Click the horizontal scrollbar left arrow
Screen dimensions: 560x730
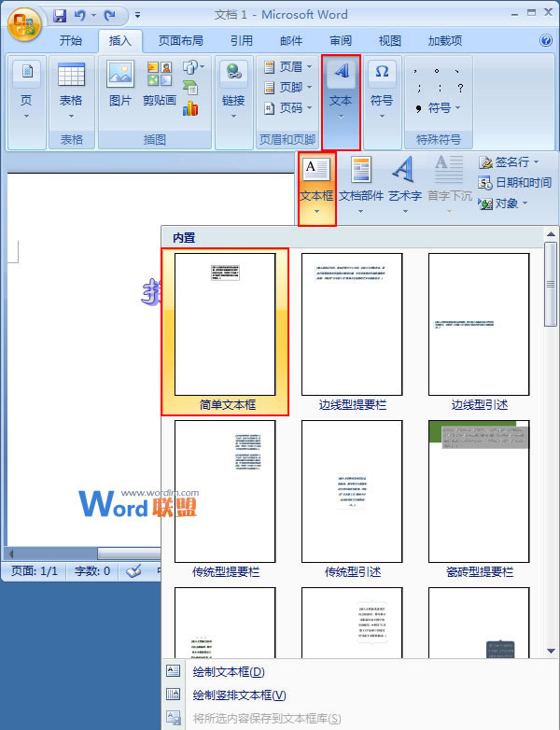[11, 554]
